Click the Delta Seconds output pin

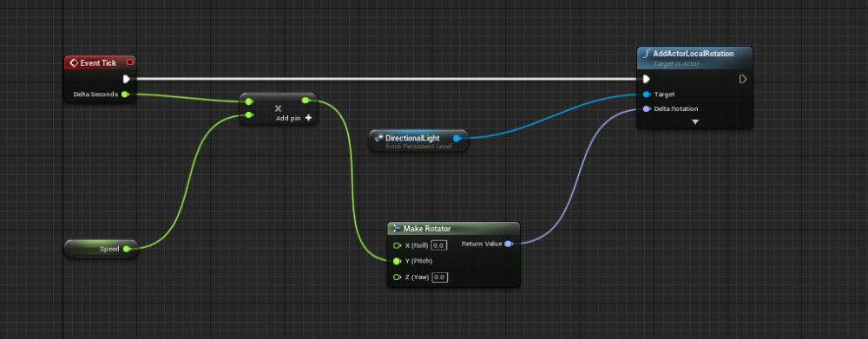[125, 95]
